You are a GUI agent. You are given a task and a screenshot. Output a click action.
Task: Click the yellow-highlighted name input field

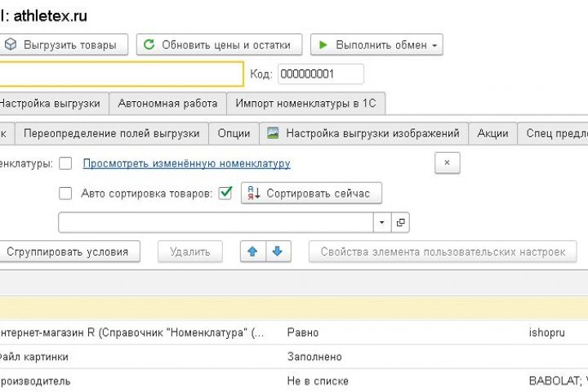[122, 73]
